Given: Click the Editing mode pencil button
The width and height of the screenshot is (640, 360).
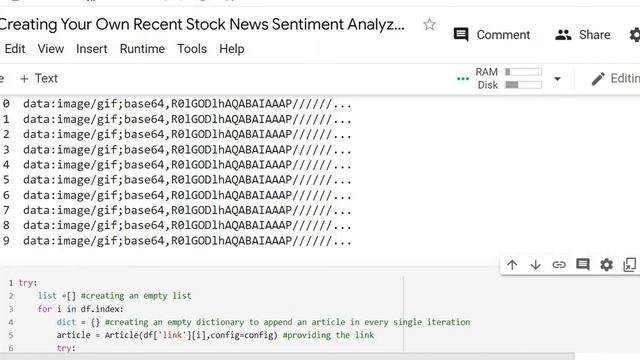Looking at the screenshot, I should (x=616, y=78).
